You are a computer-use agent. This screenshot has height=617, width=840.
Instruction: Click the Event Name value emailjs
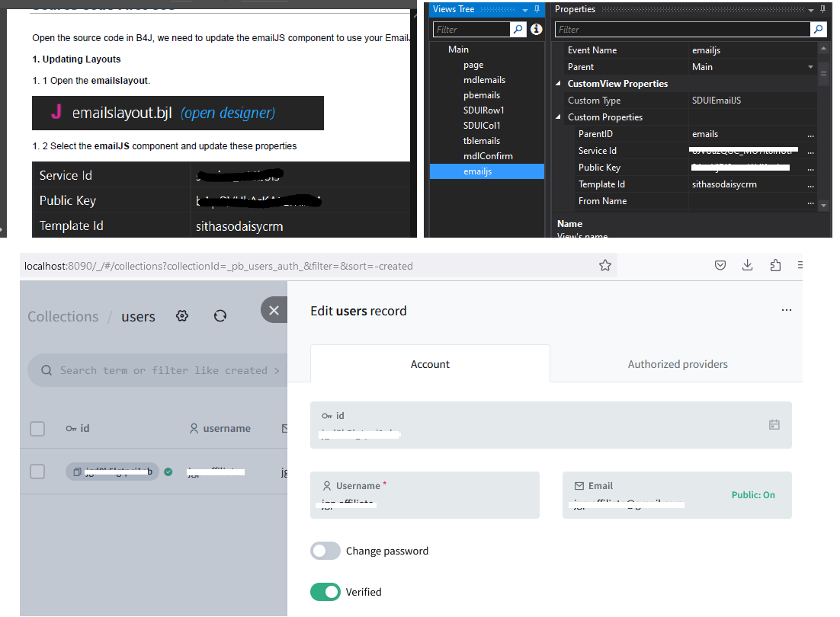pos(706,50)
